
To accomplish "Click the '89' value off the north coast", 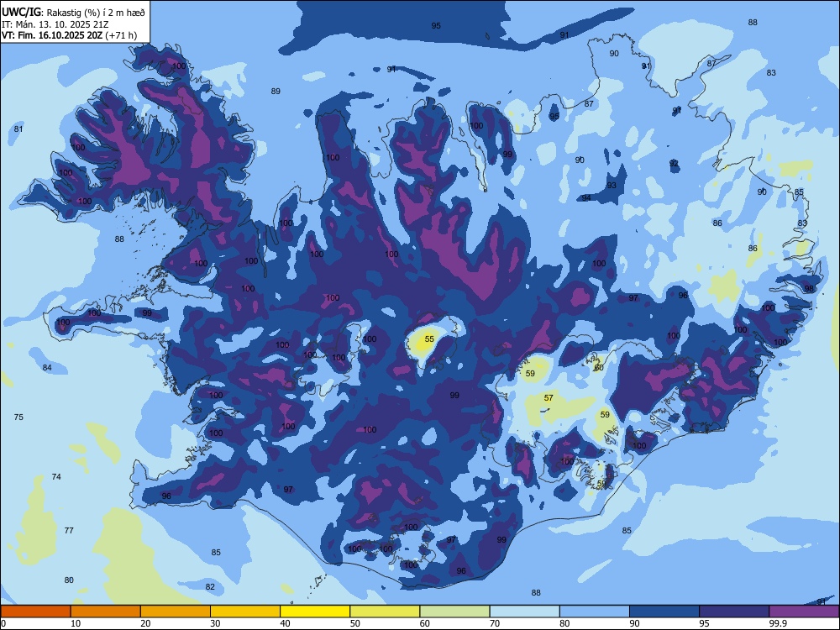I will click(276, 91).
